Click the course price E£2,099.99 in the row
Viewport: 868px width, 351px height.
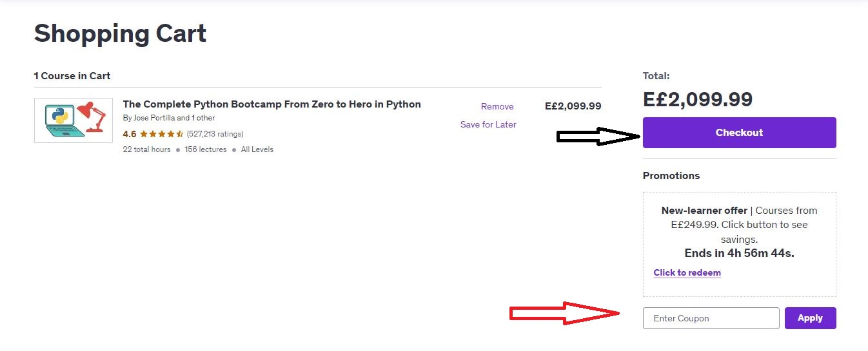(573, 106)
